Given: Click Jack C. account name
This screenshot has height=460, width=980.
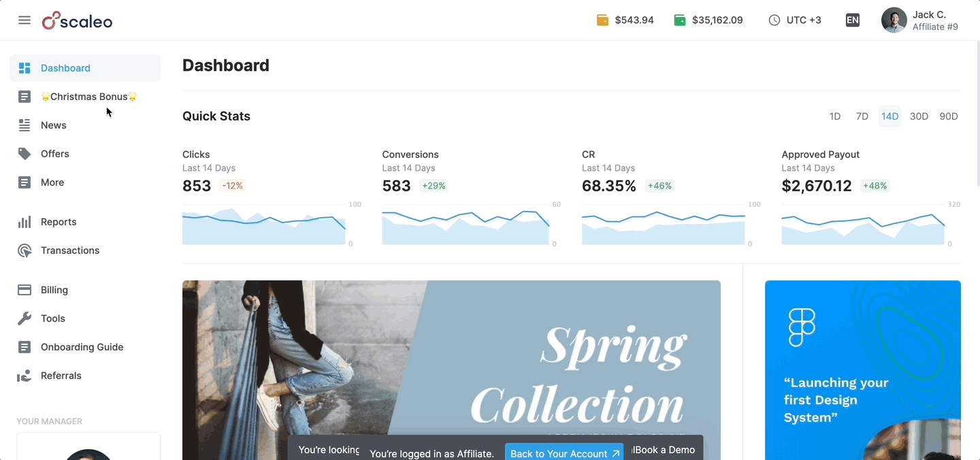Looking at the screenshot, I should pyautogui.click(x=929, y=14).
